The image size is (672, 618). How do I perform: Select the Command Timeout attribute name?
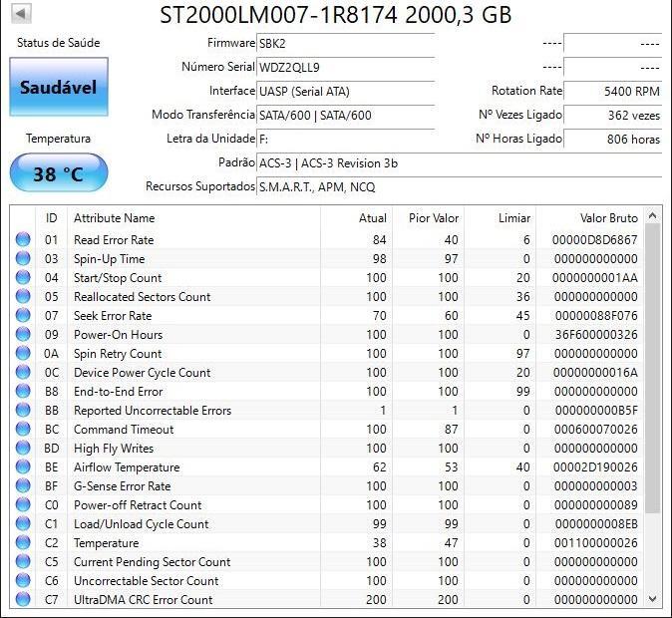[124, 430]
